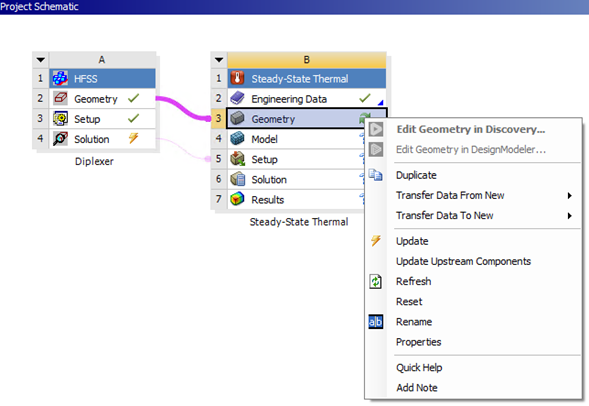The image size is (589, 406).
Task: Click the green checkmark of Engineering Data
Action: pyautogui.click(x=365, y=98)
